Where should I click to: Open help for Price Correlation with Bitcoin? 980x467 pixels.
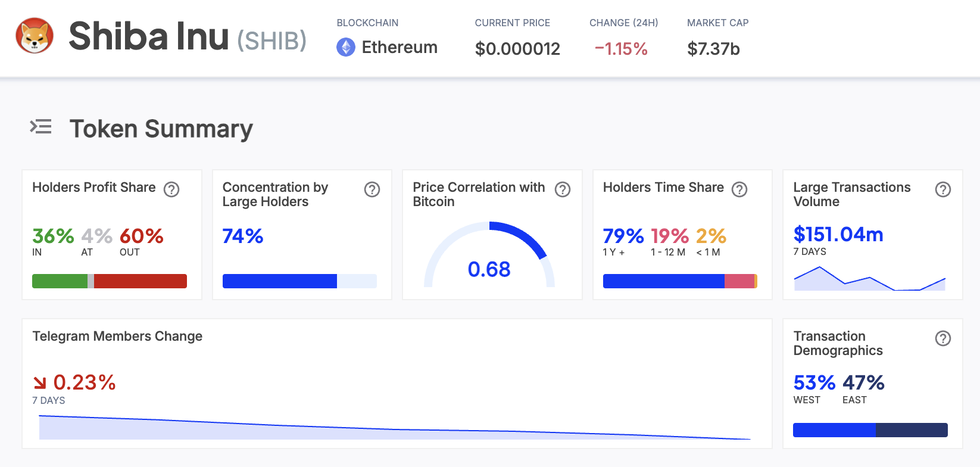[563, 189]
